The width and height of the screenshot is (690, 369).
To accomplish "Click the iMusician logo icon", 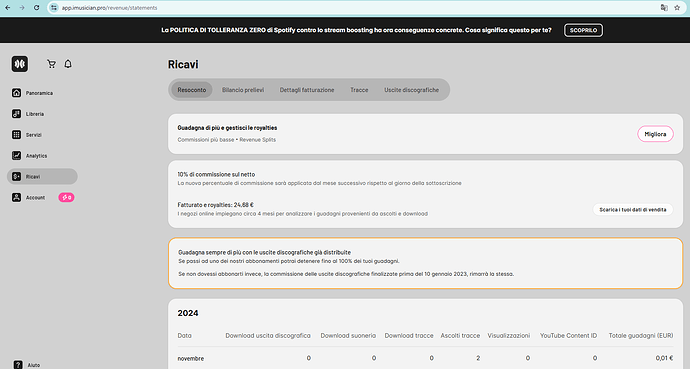I will (20, 64).
